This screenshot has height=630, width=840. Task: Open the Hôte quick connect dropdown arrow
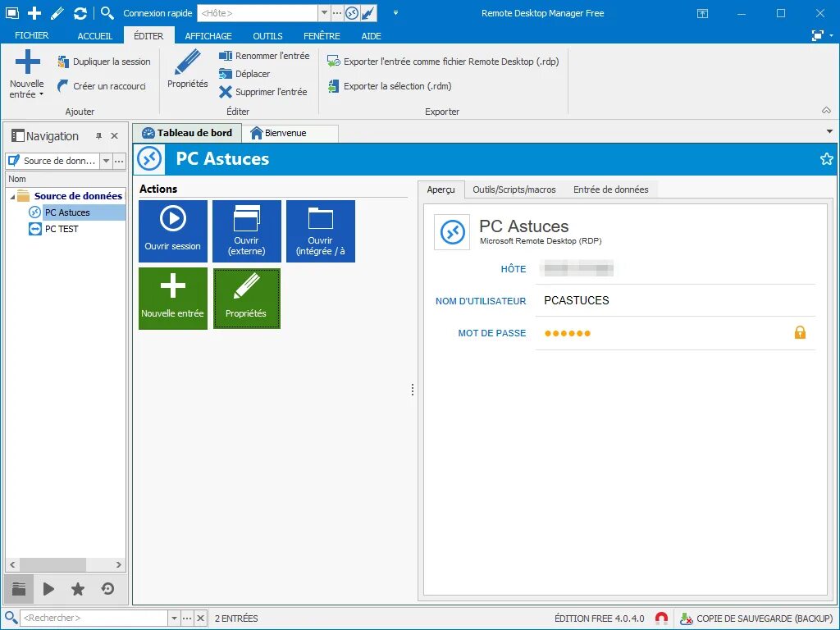point(324,13)
